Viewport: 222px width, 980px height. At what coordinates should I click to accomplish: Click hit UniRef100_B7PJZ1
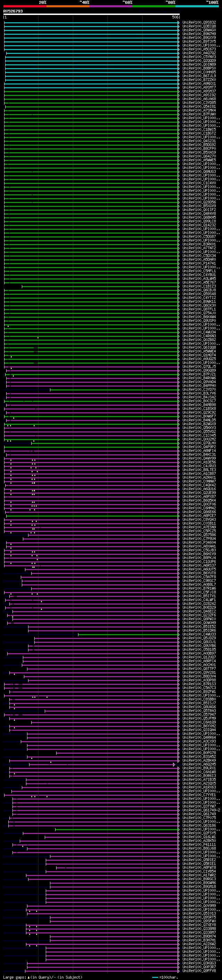[x=199, y=374]
